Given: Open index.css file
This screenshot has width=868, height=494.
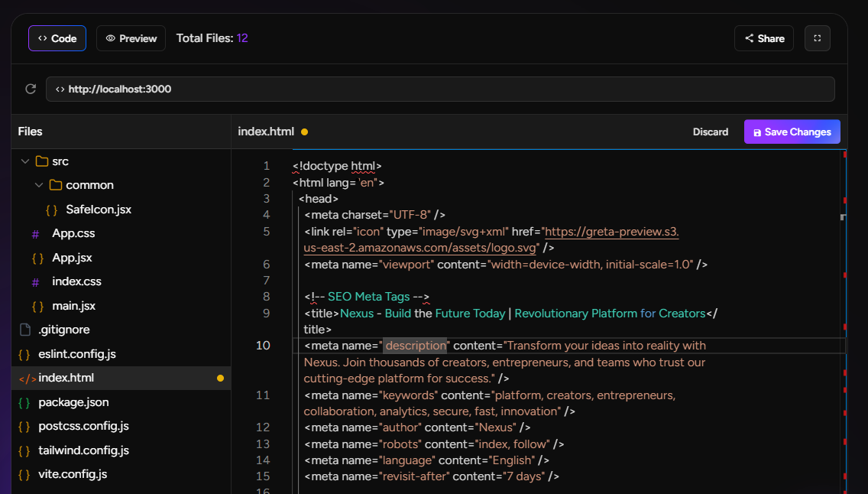Looking at the screenshot, I should click(x=77, y=281).
